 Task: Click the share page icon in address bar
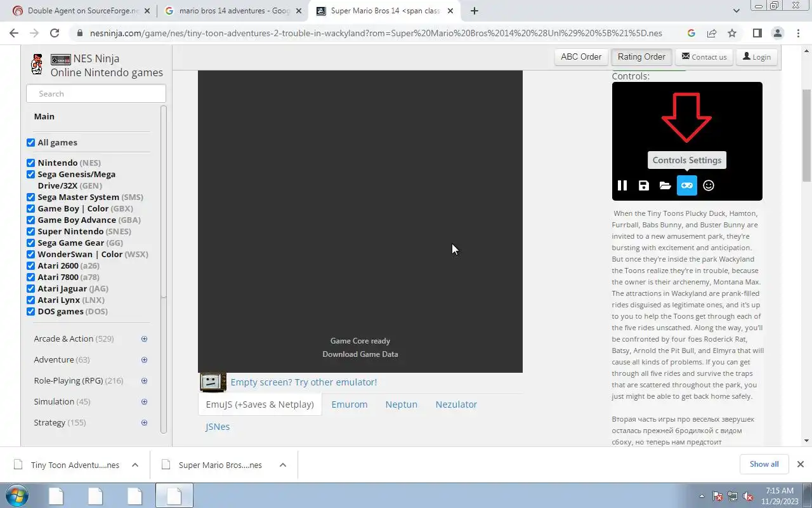712,34
